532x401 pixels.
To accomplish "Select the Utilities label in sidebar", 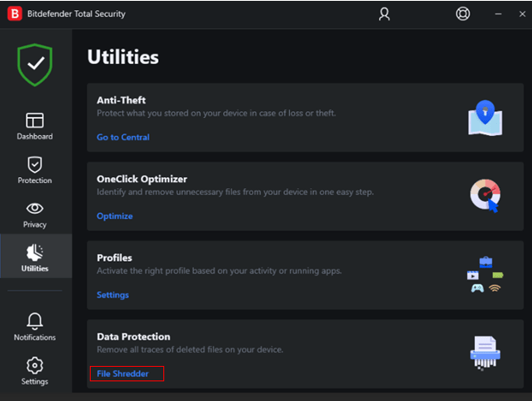I will (x=34, y=268).
